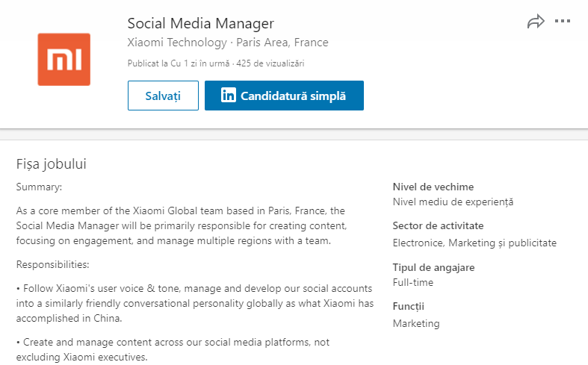Viewport: 588px width, 365px height.
Task: Click the Marketing value under Funcții
Action: pos(416,323)
